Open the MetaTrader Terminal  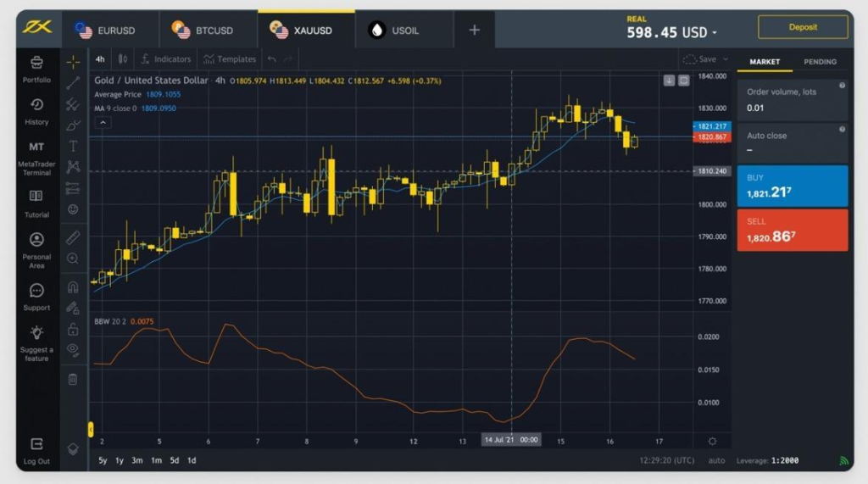pos(36,159)
